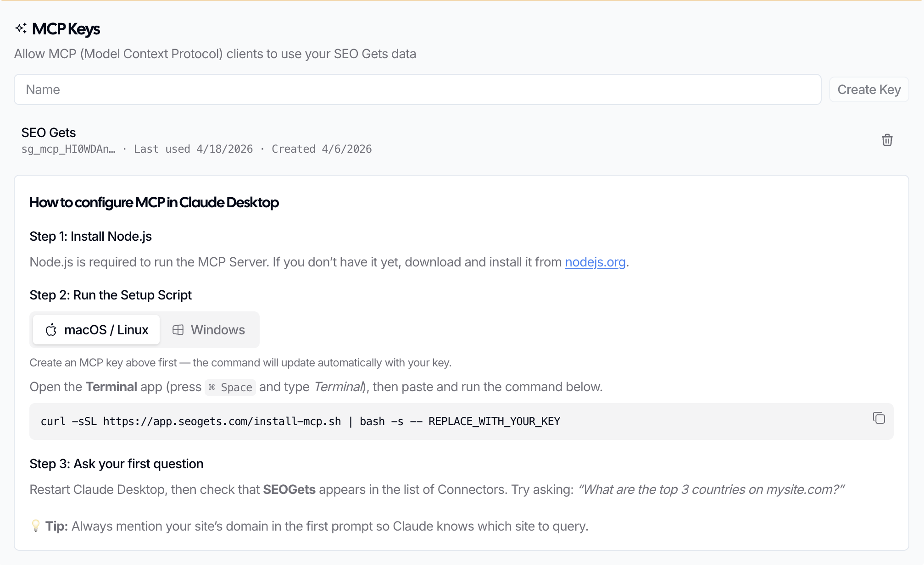Screen dimensions: 924x565
Task: Switch to the macOS / Linux tab
Action: 96,330
